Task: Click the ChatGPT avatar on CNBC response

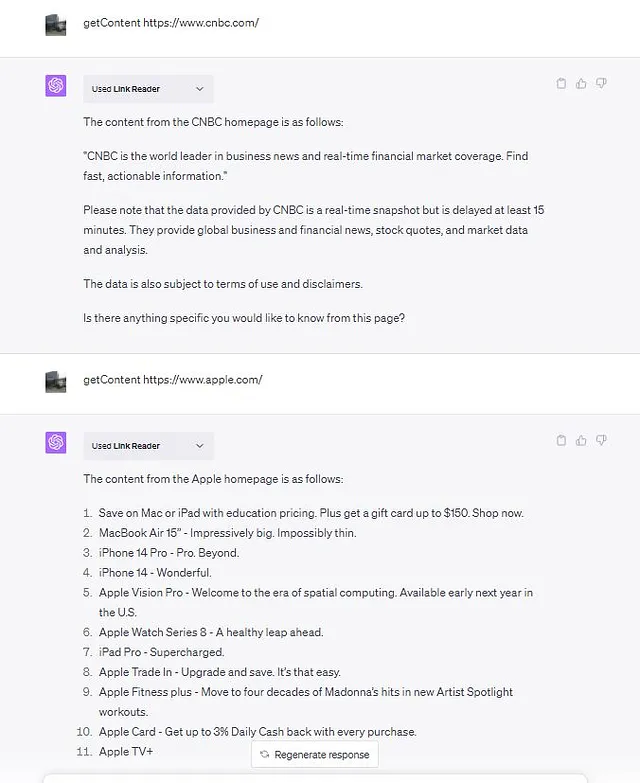Action: (56, 85)
